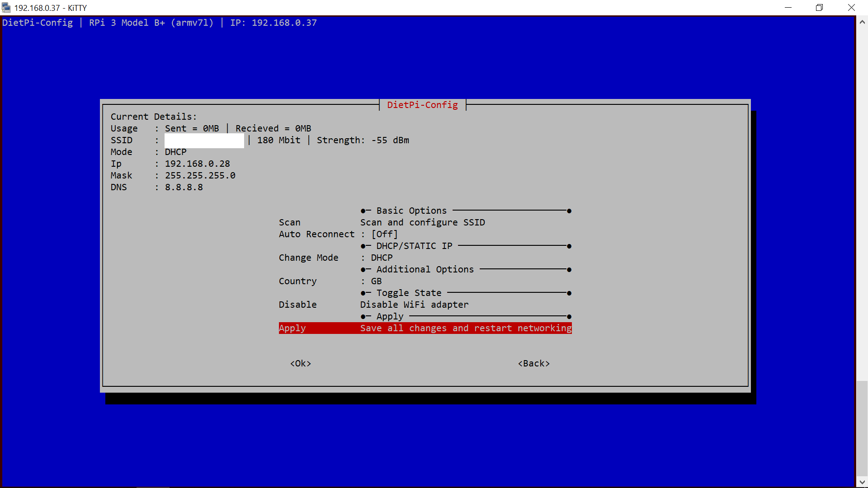Viewport: 868px width, 488px height.
Task: Select Apply save all changes entry
Action: 425,328
